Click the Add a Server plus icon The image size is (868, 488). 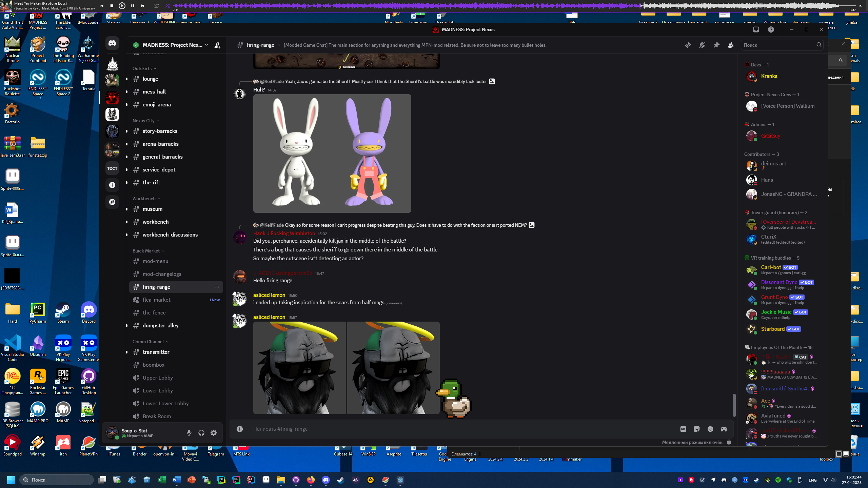pos(112,185)
